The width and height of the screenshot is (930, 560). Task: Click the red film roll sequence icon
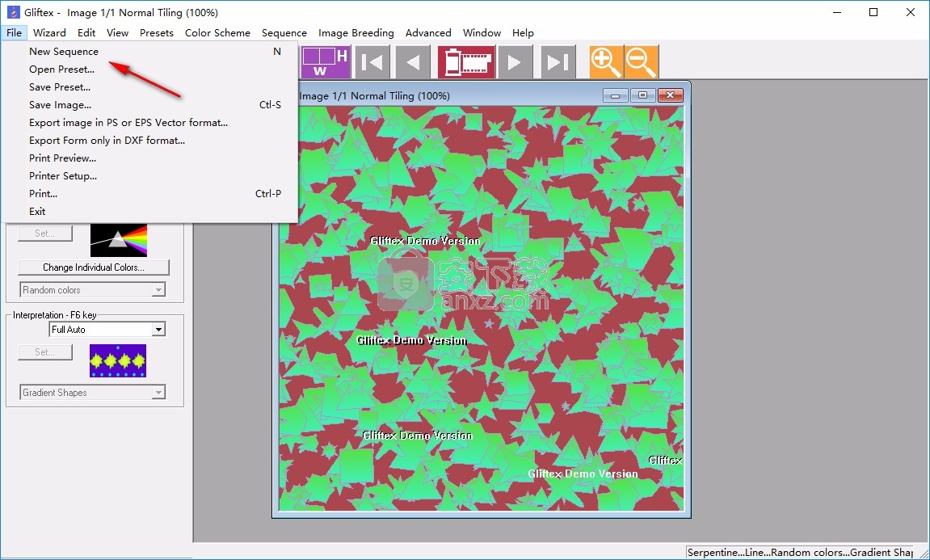tap(466, 61)
